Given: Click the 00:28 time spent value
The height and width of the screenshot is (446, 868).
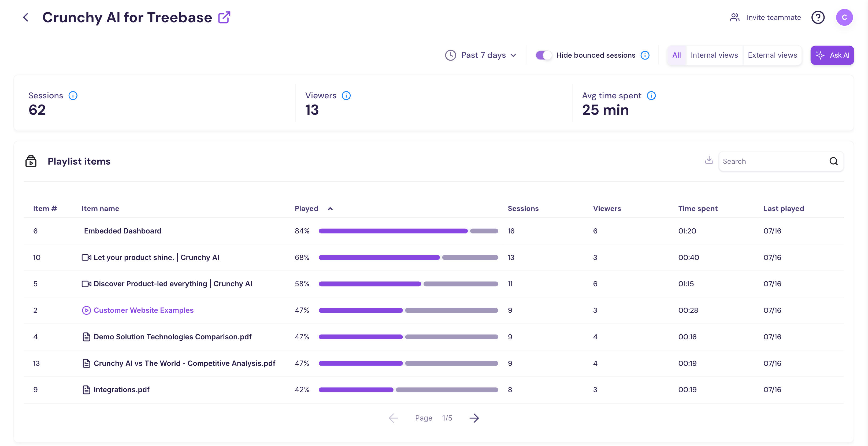Looking at the screenshot, I should pos(688,311).
